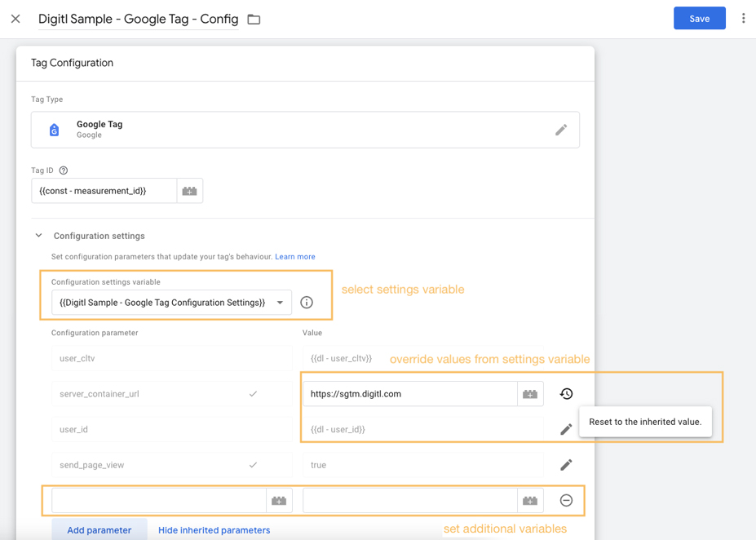Click the Google Tag logo icon

coord(54,130)
